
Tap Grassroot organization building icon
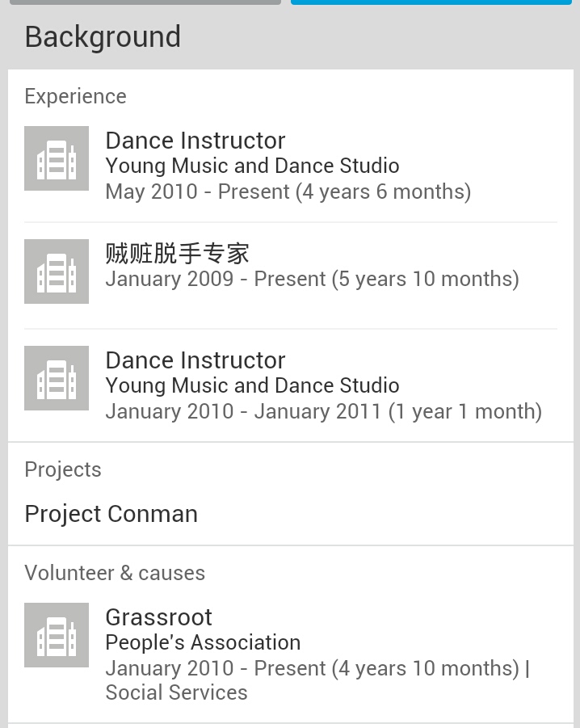point(57,635)
